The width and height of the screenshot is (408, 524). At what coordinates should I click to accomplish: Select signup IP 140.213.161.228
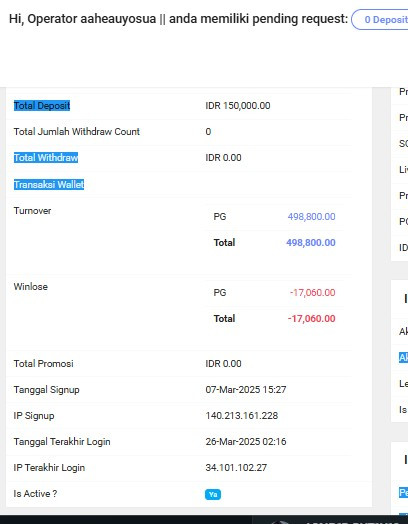(x=242, y=416)
